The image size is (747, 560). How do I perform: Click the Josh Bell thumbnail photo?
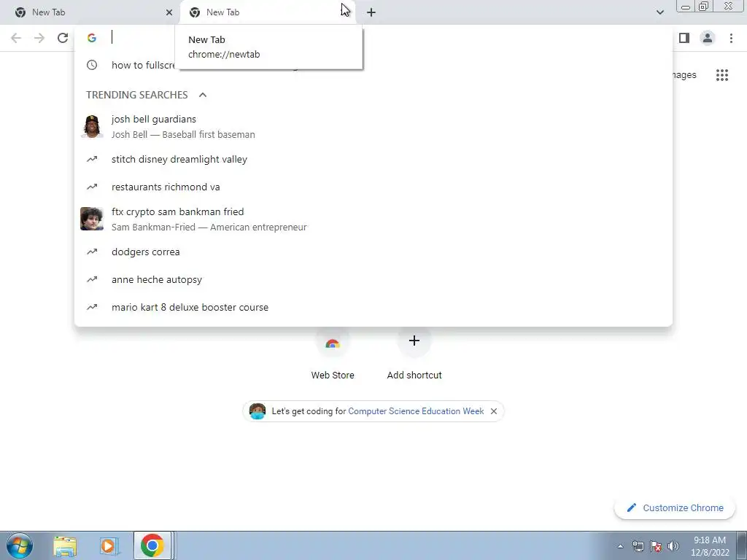(92, 127)
